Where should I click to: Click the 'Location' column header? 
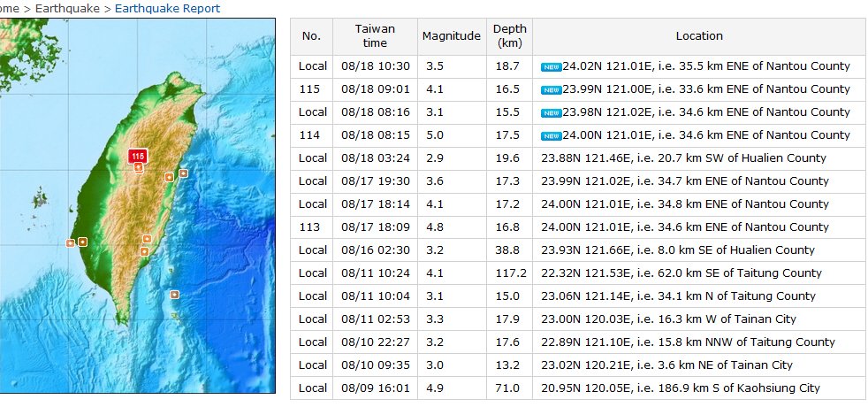click(x=699, y=36)
